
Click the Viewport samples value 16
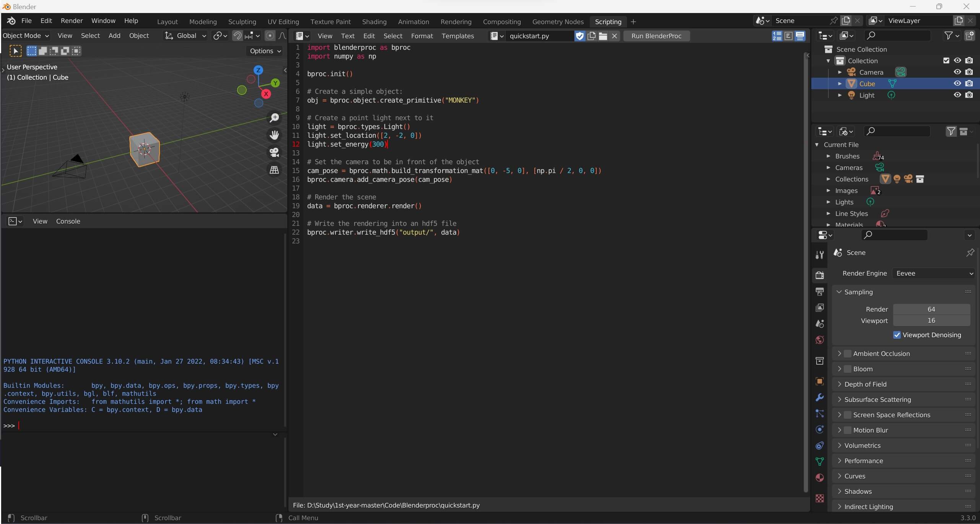pyautogui.click(x=931, y=320)
